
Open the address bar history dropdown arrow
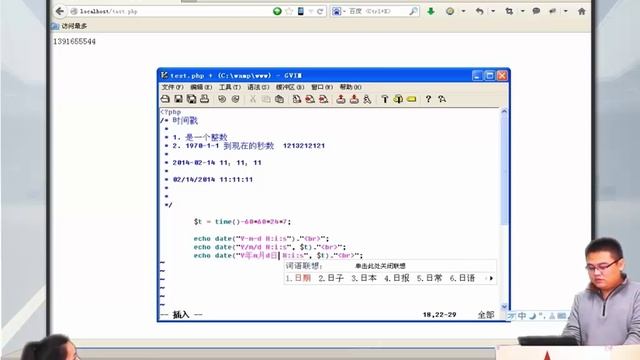click(311, 11)
